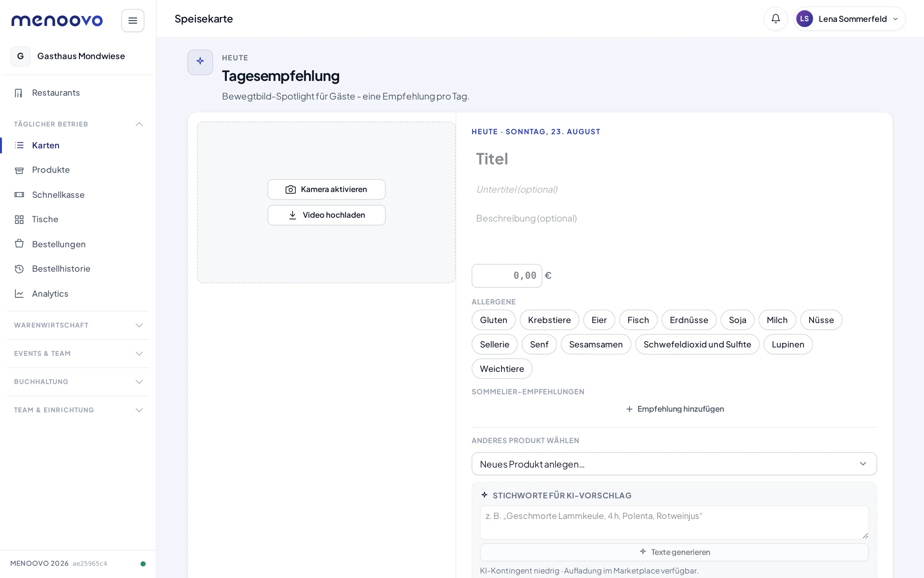Click the Bestellhistorie clock icon
The image size is (924, 578).
(19, 269)
